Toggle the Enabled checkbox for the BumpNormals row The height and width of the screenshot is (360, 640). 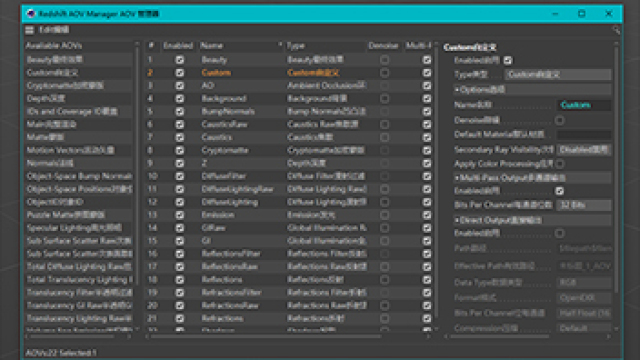(180, 111)
